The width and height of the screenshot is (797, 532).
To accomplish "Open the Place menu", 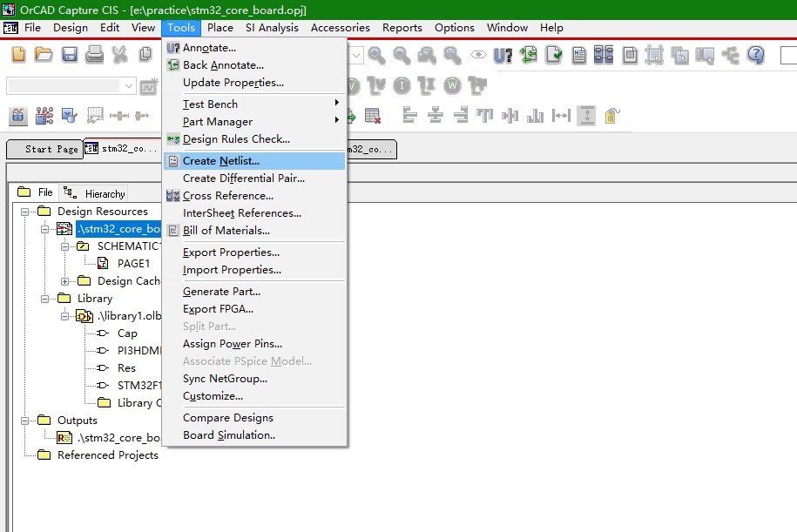I will [220, 28].
